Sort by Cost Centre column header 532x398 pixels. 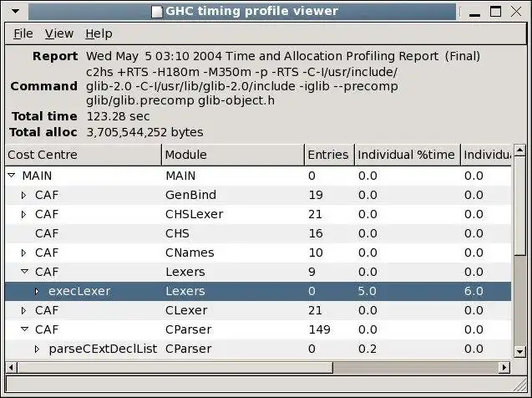[x=84, y=155]
